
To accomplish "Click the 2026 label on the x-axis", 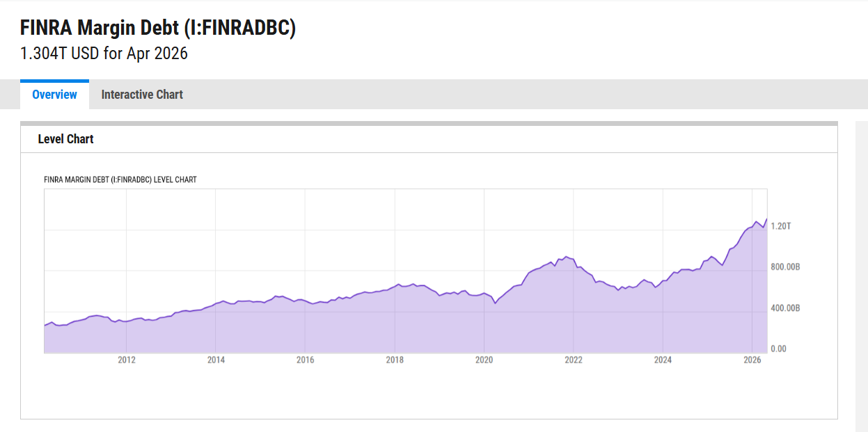I will (752, 360).
